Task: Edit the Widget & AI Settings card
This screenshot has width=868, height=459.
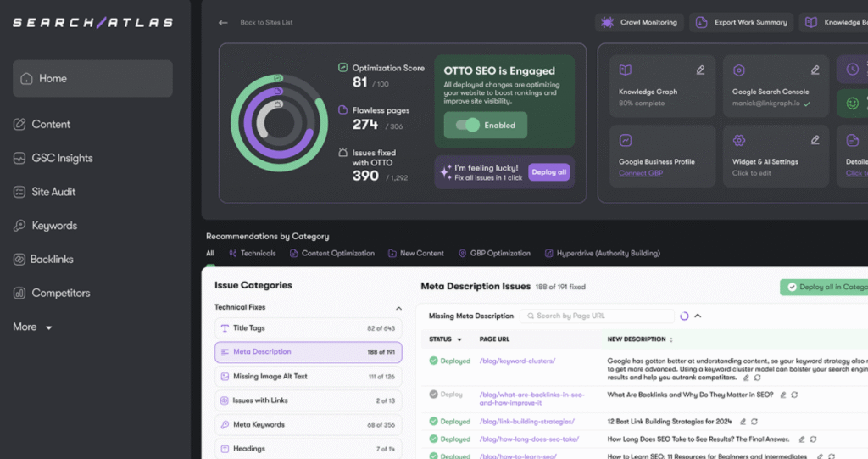Action: pyautogui.click(x=815, y=140)
